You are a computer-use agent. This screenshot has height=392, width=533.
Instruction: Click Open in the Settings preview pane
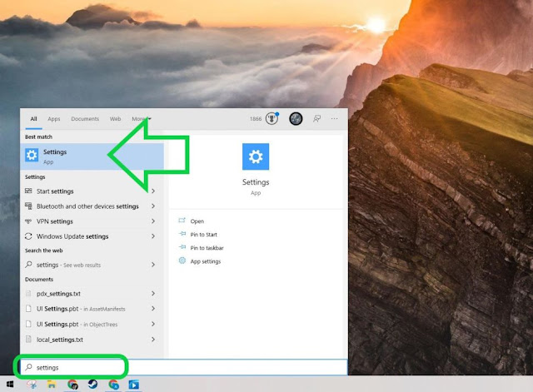197,221
